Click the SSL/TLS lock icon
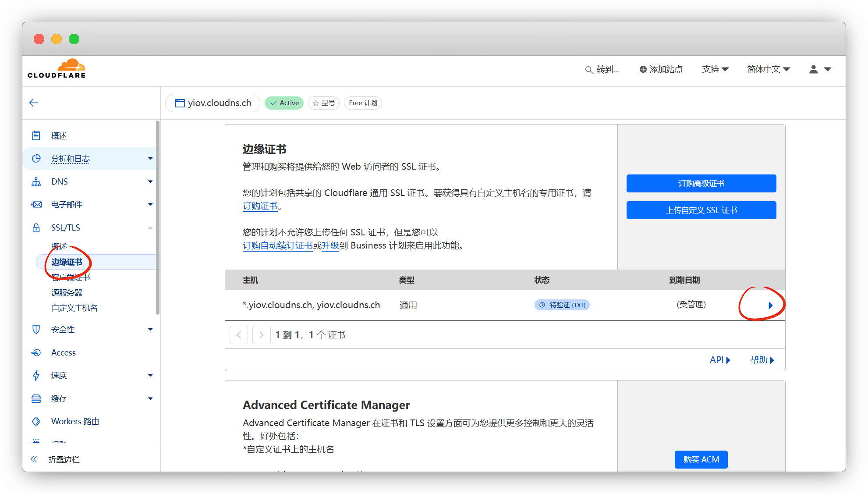The height and width of the screenshot is (494, 868). tap(36, 227)
